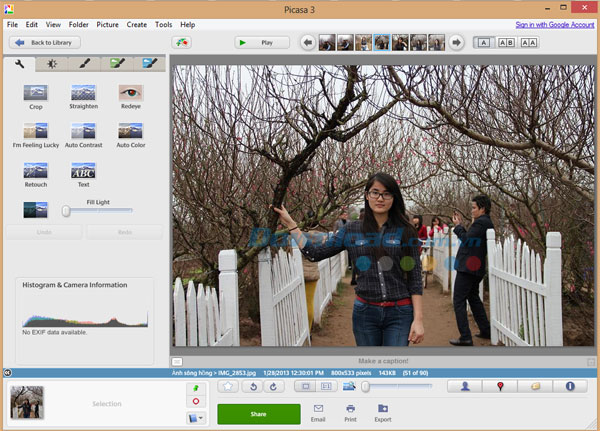Viewport: 600px width, 431px height.
Task: Star the current photo
Action: (x=228, y=386)
